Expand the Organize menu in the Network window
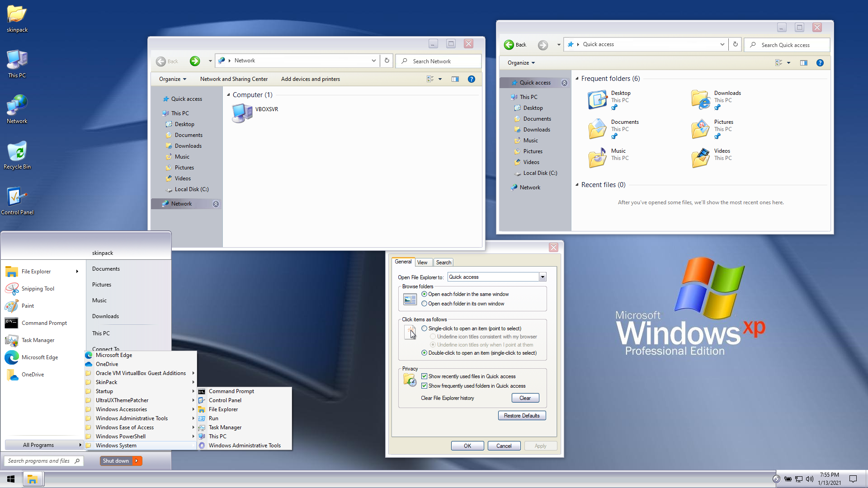The width and height of the screenshot is (868, 488). 173,79
